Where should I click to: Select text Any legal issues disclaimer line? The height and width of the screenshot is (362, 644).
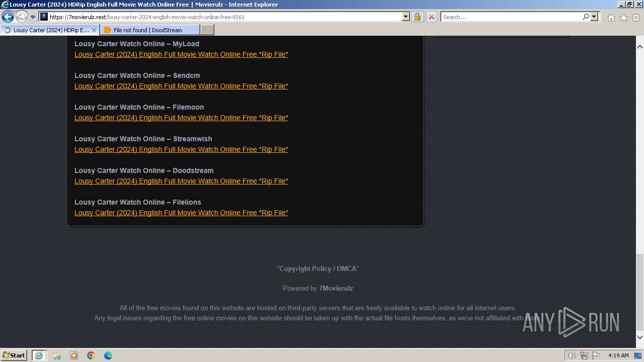(318, 318)
